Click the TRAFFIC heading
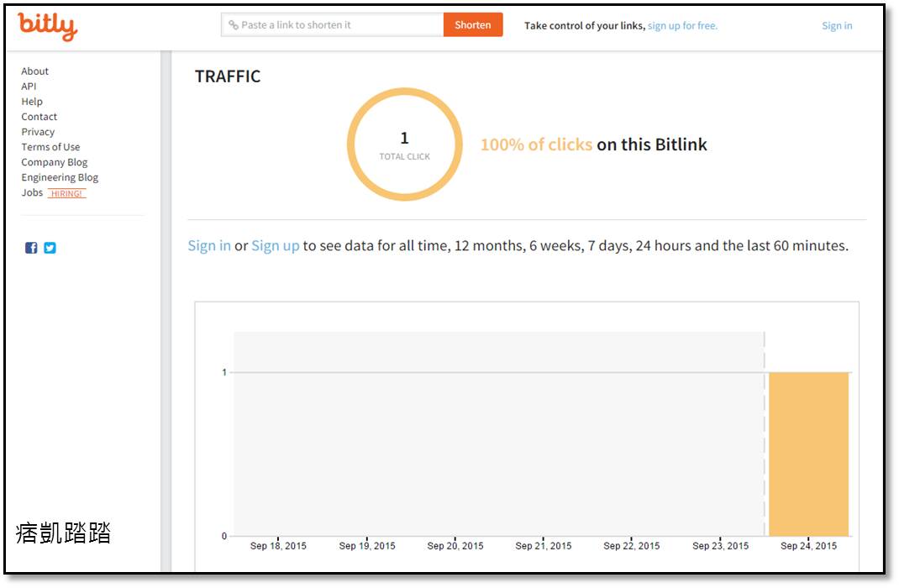The image size is (899, 588). click(x=228, y=76)
